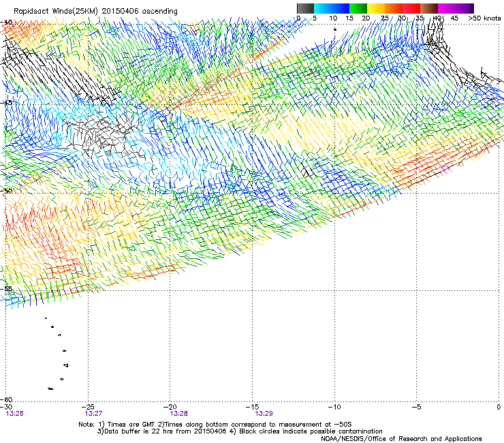This screenshot has height=443, width=504.
Task: Click the note 'Data buffer is 22 hrs' line
Action: 240,431
